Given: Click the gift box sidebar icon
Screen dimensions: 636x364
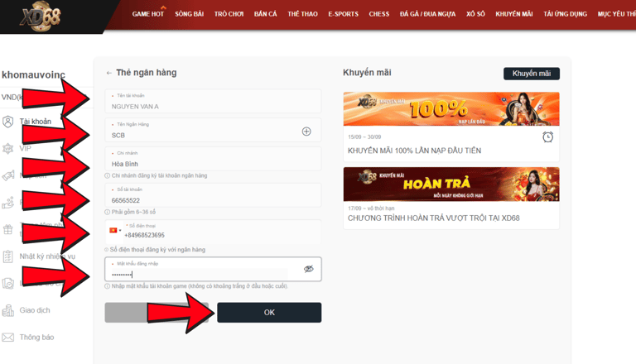Looking at the screenshot, I should [7, 229].
